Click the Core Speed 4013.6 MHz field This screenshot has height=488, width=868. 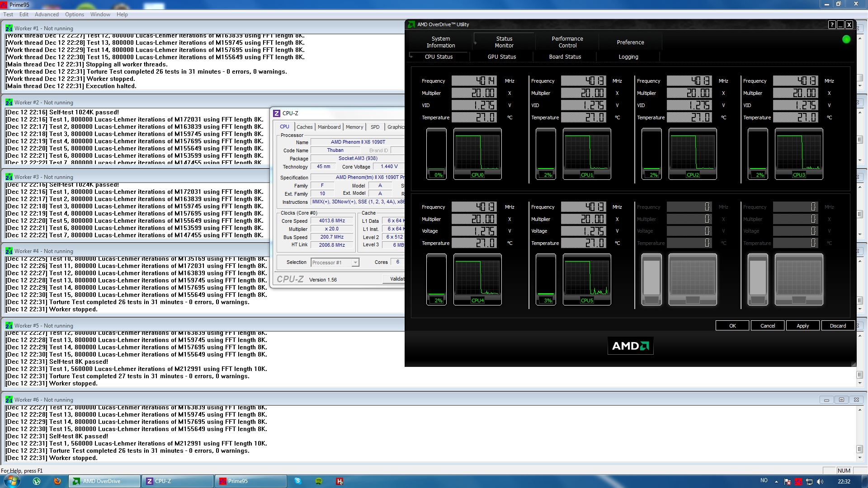pyautogui.click(x=332, y=221)
